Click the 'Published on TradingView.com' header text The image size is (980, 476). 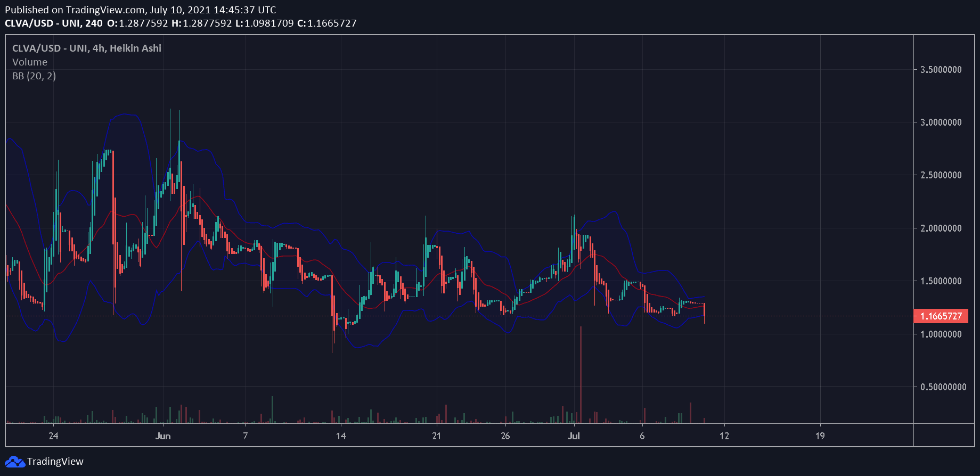point(141,10)
